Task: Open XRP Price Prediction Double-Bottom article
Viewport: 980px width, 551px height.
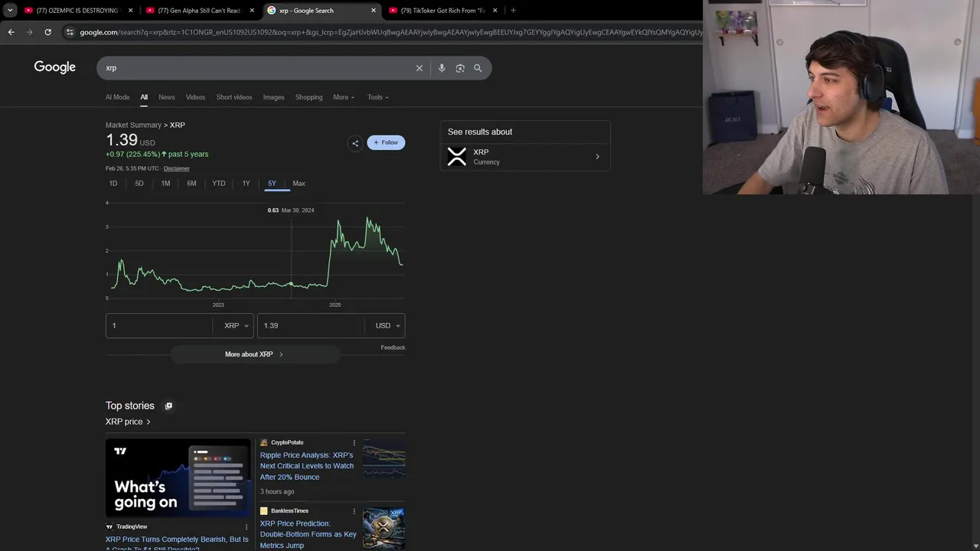Action: pyautogui.click(x=308, y=534)
